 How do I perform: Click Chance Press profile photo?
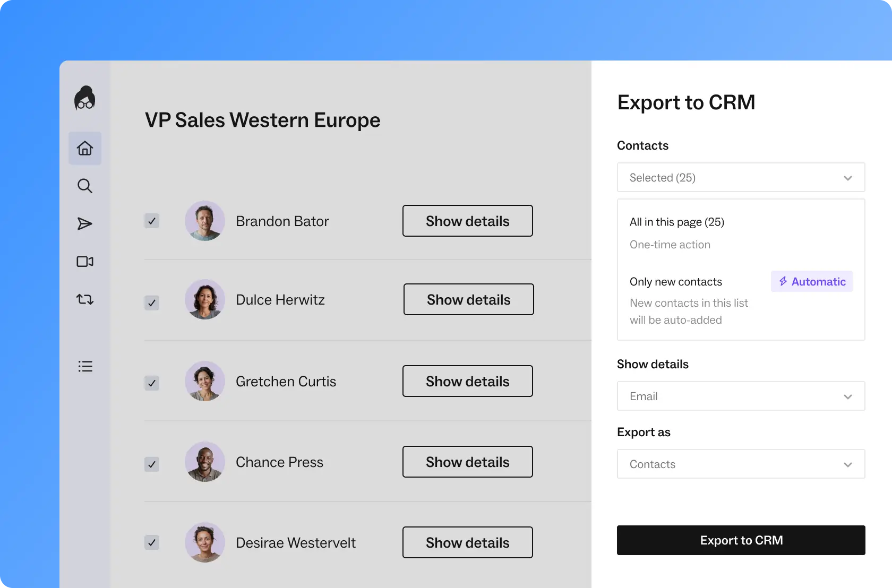click(x=205, y=462)
